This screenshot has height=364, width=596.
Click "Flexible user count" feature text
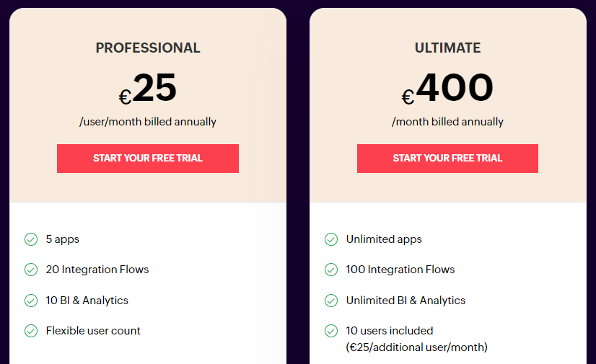pyautogui.click(x=93, y=331)
